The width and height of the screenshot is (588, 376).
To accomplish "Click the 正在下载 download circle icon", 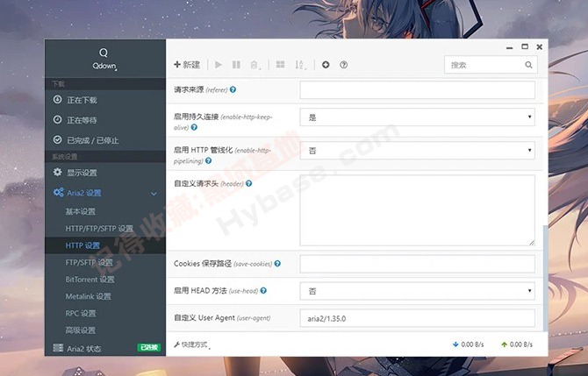I will click(57, 99).
